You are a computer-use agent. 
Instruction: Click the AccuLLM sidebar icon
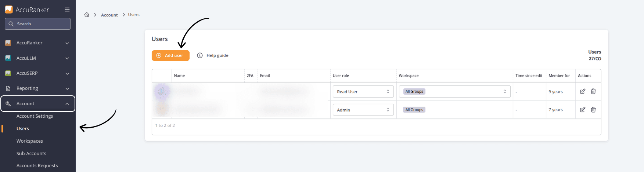8,58
